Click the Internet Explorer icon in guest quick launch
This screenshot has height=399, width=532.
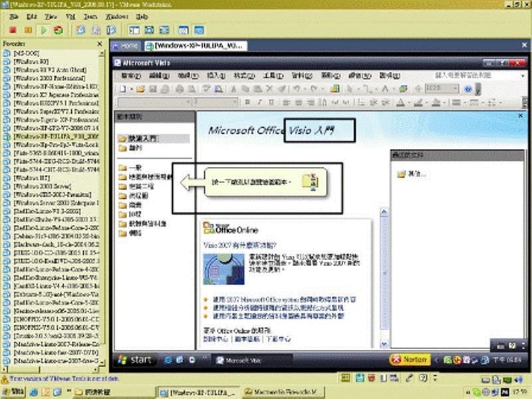[x=168, y=360]
